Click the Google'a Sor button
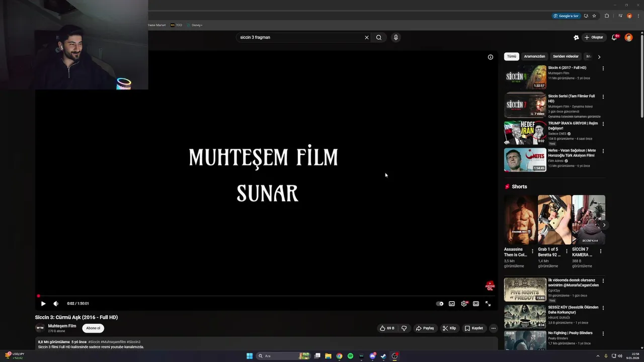The image size is (644, 362). pos(566,16)
